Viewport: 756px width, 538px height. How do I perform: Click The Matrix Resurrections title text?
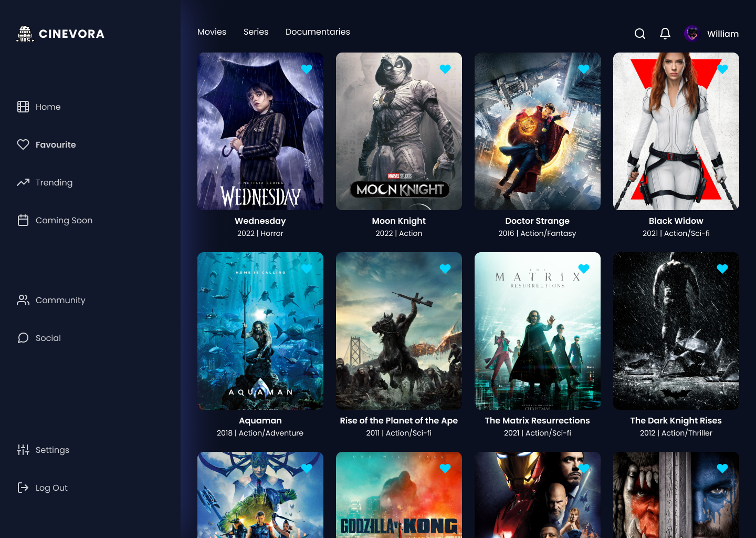point(538,420)
